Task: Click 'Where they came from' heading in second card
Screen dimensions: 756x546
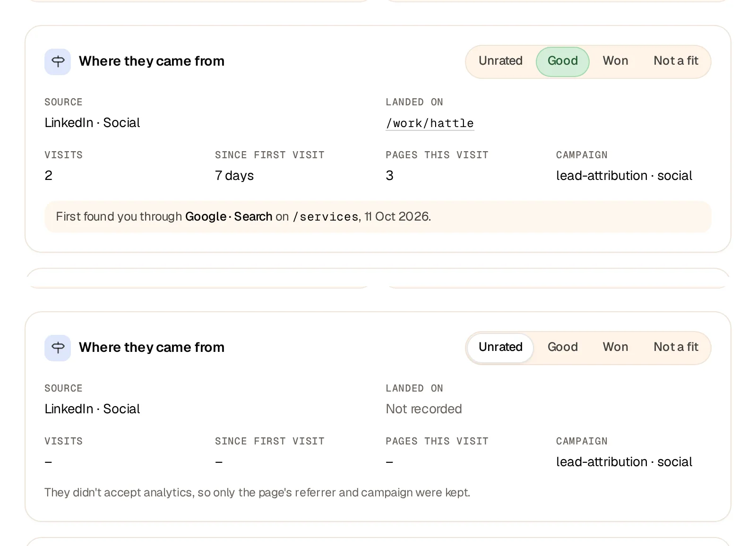Action: point(152,348)
